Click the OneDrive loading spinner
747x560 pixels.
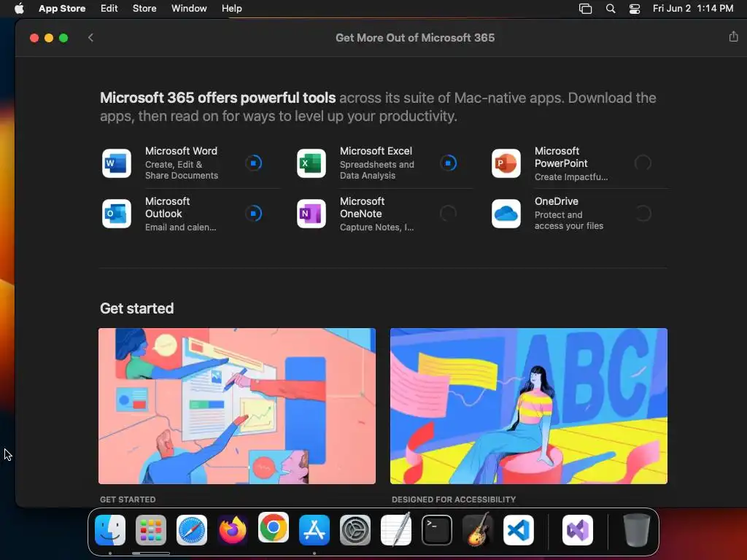[643, 214]
